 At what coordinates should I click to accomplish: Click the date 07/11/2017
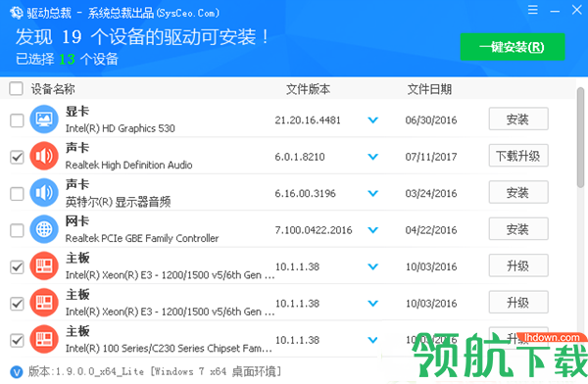click(431, 157)
